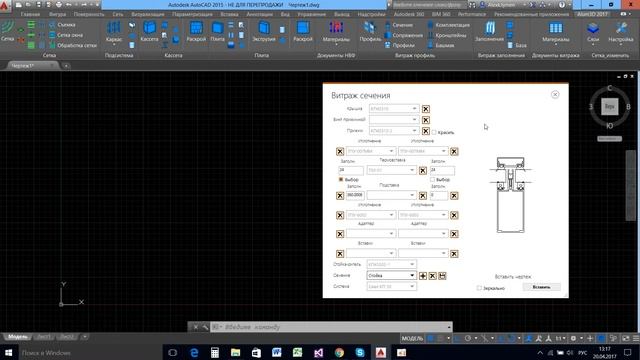Click the МОДЕЛЬ status bar button

point(412,338)
